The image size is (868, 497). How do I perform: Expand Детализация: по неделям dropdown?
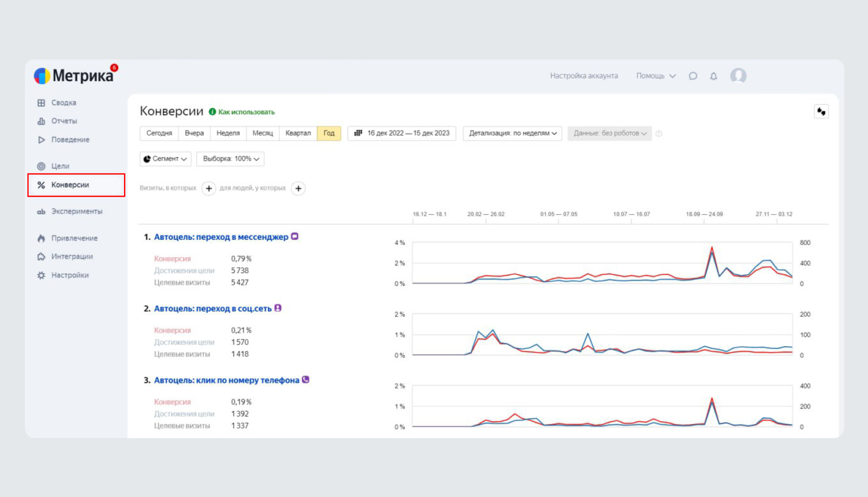(x=513, y=133)
